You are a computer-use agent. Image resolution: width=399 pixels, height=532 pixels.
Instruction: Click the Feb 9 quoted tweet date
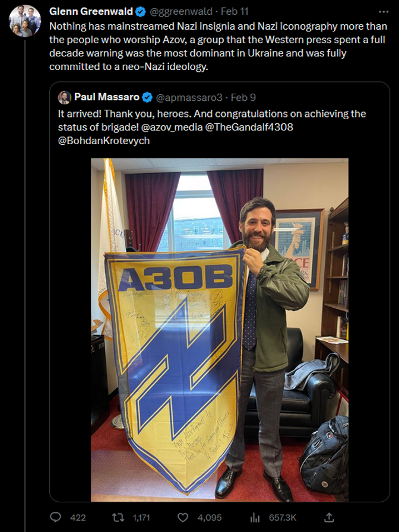pyautogui.click(x=243, y=97)
